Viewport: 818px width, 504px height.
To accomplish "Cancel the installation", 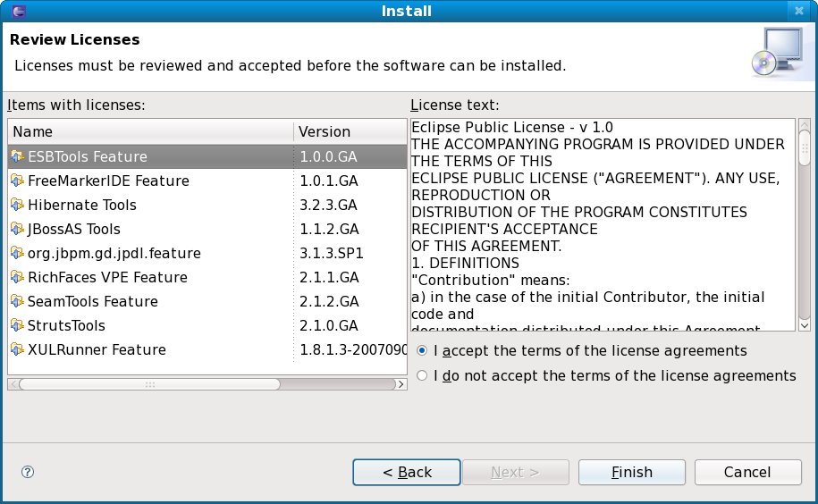I will [x=747, y=472].
